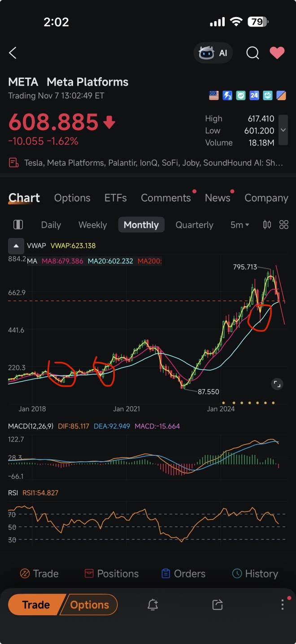
Task: Tap the search magnifier icon
Action: click(252, 53)
